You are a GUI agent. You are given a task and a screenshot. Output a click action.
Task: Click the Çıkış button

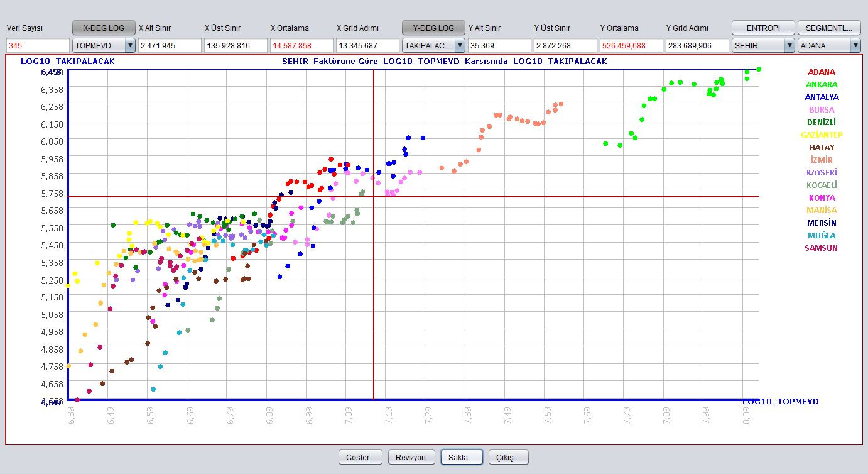(509, 457)
